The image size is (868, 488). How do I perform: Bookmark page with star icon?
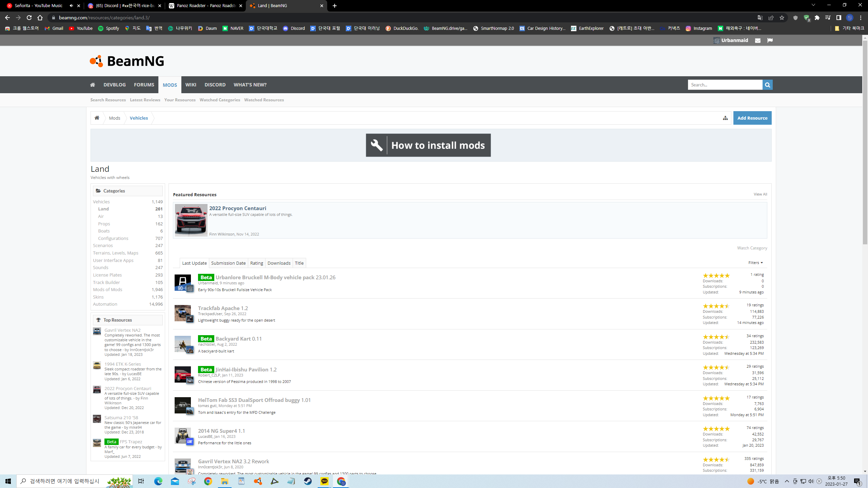point(782,18)
